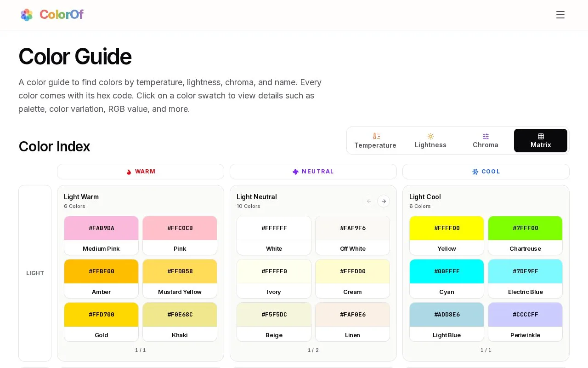Click the ColorOf brand name link

62,15
